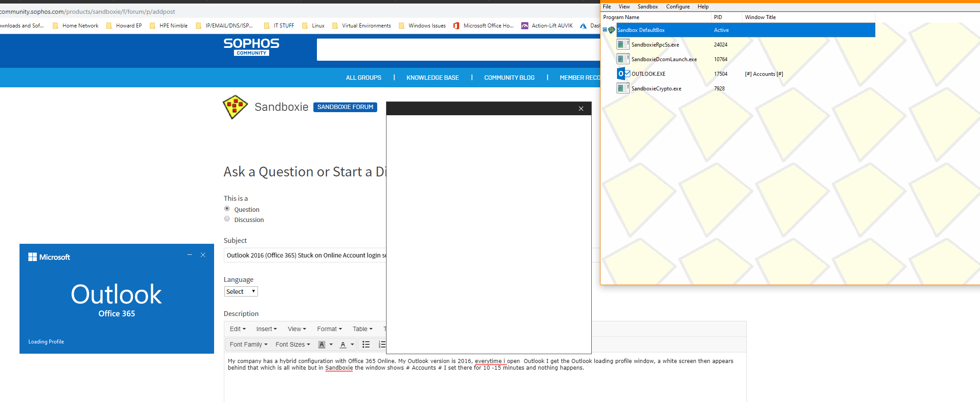Close the Outlook loading splash screen
The image size is (980, 402).
(x=203, y=255)
